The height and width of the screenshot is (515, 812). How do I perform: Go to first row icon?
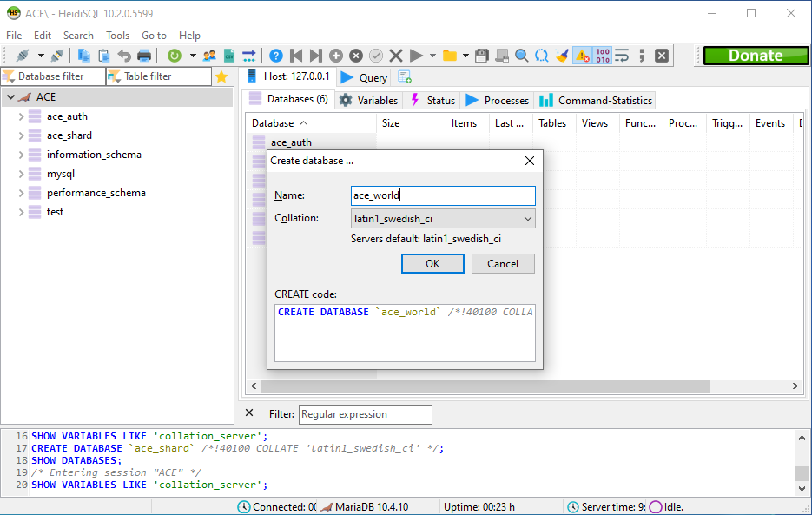coord(296,56)
